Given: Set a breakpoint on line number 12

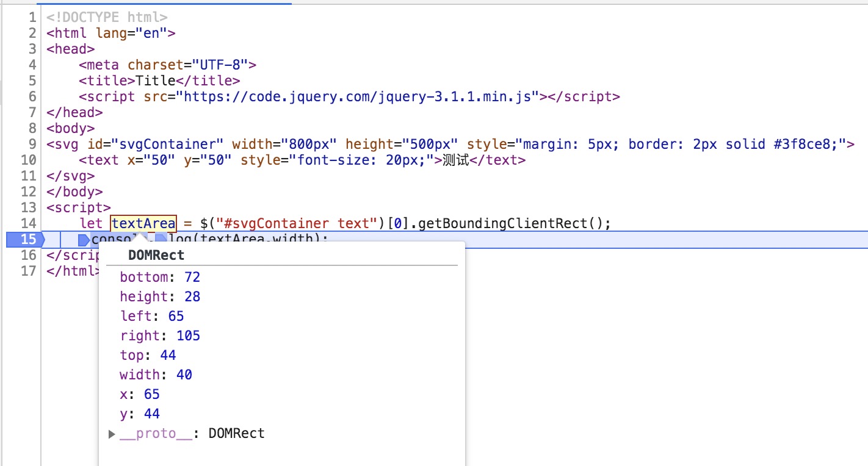Looking at the screenshot, I should point(29,192).
